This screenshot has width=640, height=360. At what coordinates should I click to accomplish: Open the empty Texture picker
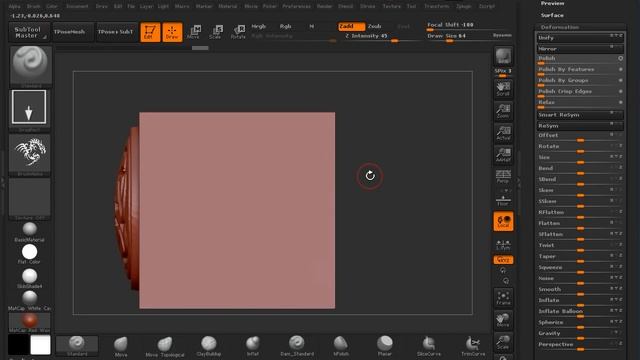[29, 198]
